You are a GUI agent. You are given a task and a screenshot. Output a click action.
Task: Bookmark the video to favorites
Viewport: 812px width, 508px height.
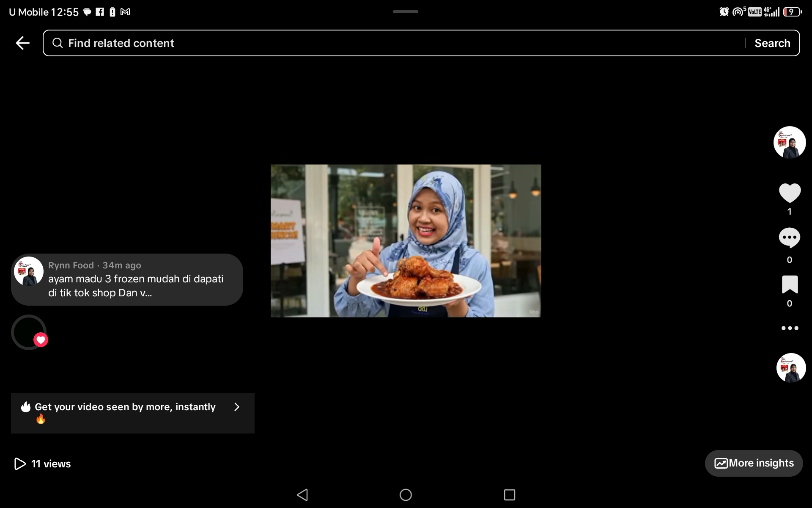pyautogui.click(x=790, y=284)
